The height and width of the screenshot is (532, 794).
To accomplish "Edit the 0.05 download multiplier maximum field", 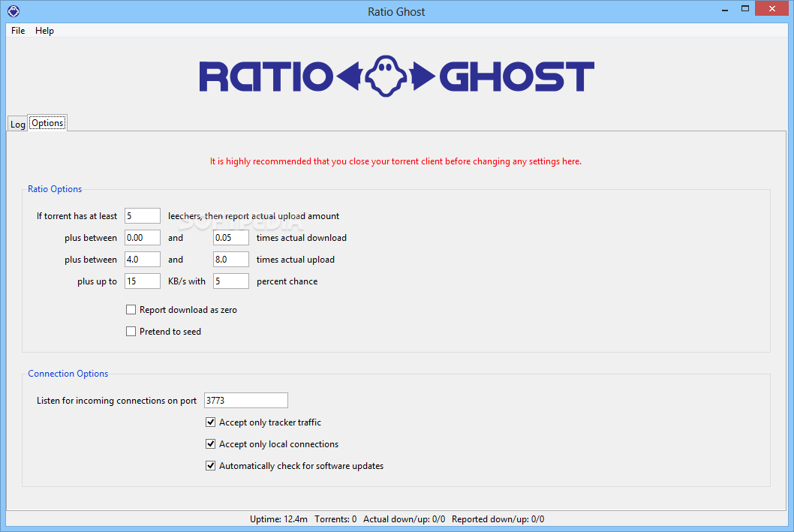I will pos(231,237).
